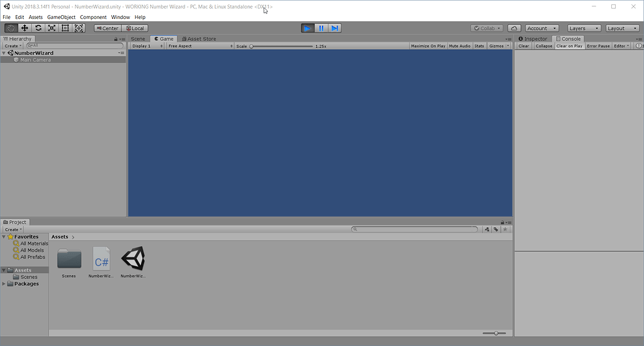Save project search to favorites star
The image size is (644, 346).
(505, 229)
